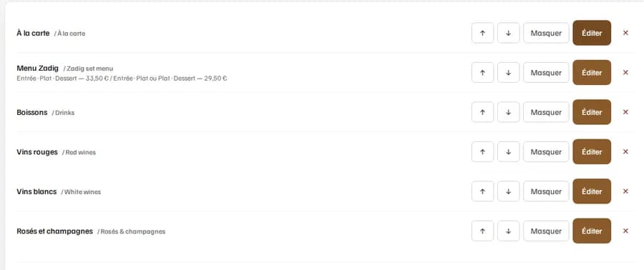Delete the Rosés et champagnes section
The width and height of the screenshot is (644, 270).
[625, 231]
